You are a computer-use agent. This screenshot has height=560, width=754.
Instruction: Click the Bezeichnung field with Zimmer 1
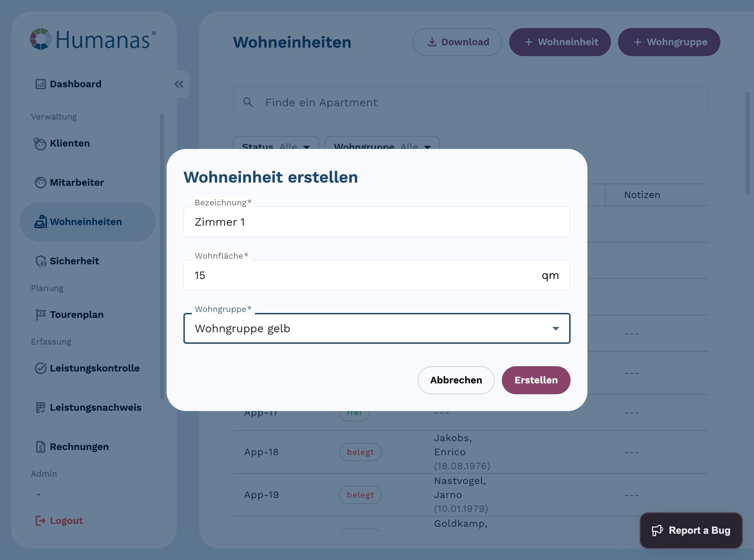pos(377,222)
